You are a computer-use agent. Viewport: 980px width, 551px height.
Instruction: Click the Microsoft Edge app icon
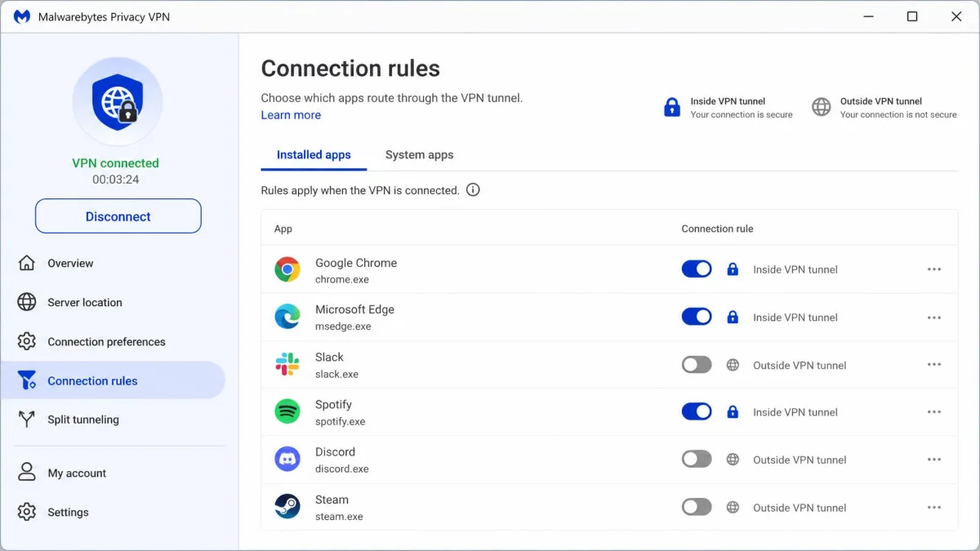pyautogui.click(x=287, y=317)
